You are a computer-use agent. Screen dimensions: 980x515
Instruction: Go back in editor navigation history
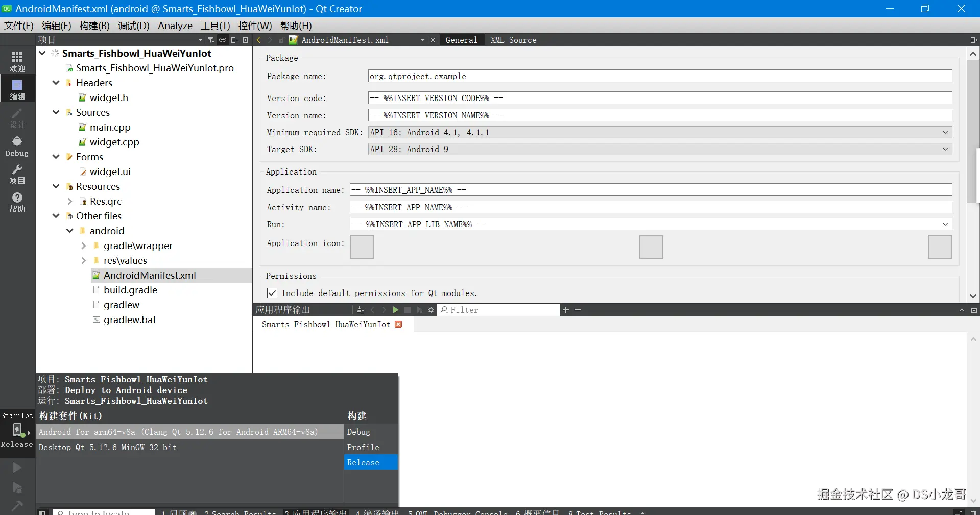(x=258, y=40)
